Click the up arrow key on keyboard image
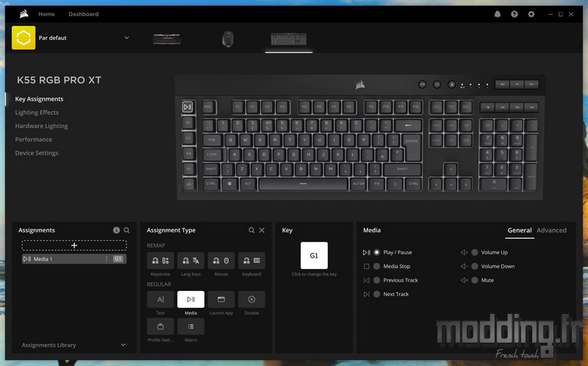 (x=451, y=170)
